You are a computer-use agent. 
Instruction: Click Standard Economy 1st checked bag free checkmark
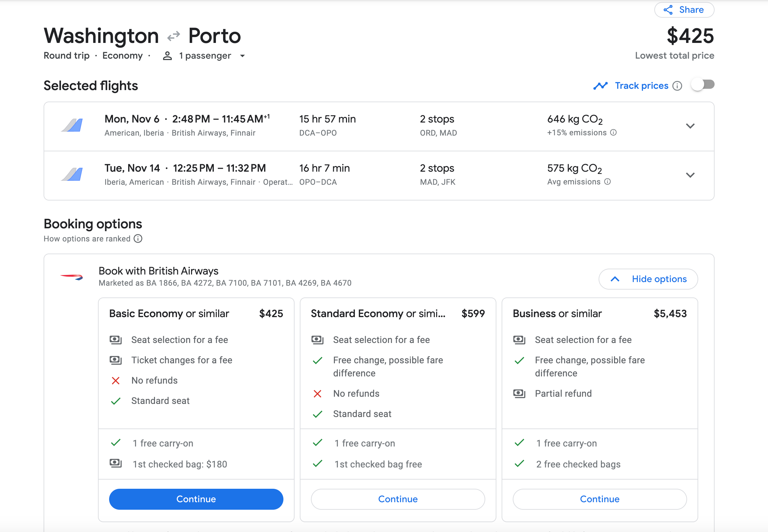click(x=317, y=463)
